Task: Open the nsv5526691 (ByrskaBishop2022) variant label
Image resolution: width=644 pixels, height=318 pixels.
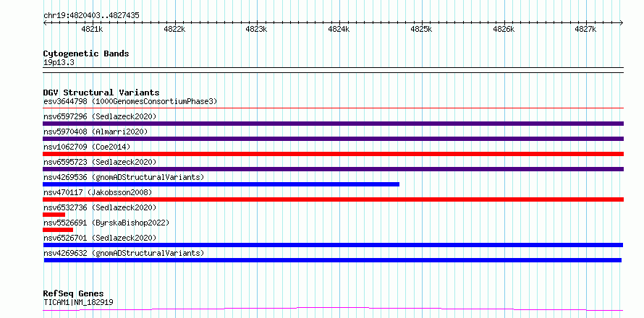Action: point(106,223)
